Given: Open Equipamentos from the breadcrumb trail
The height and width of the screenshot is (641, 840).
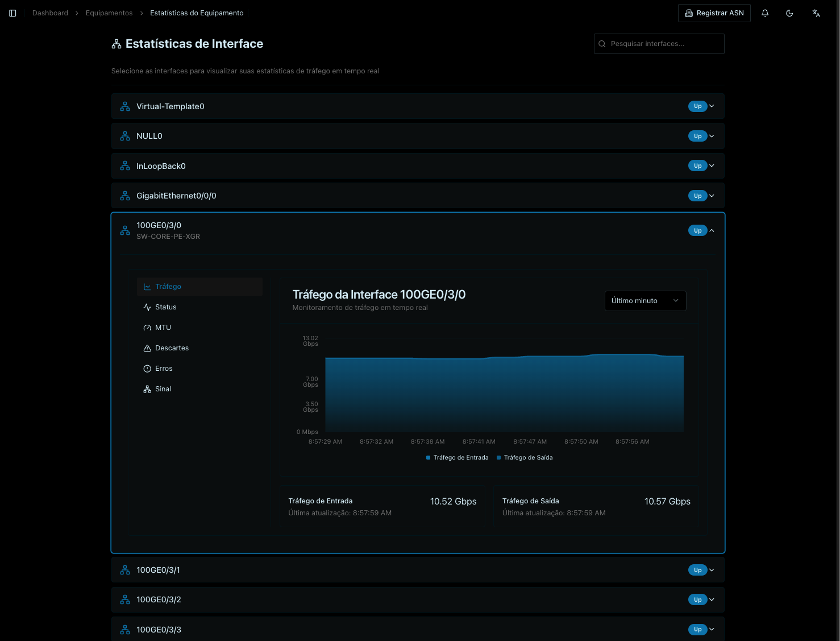Looking at the screenshot, I should tap(109, 13).
